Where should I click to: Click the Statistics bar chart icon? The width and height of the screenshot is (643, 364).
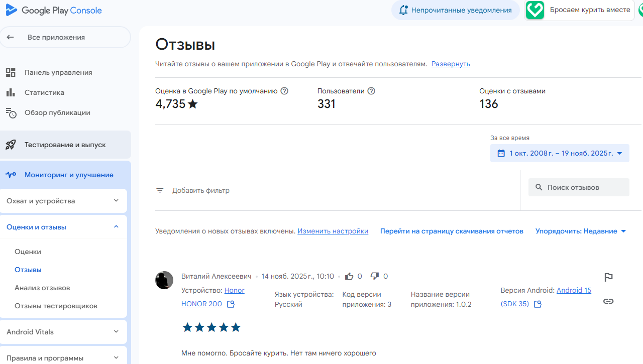11,92
